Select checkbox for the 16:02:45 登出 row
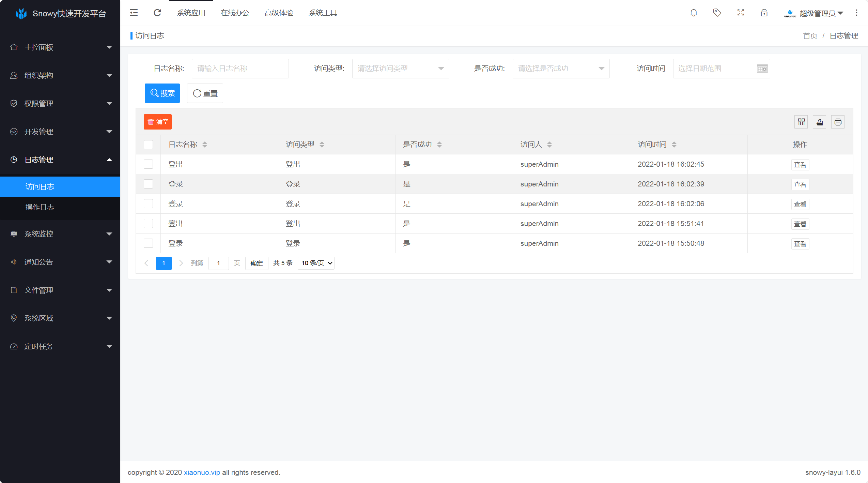 point(149,164)
